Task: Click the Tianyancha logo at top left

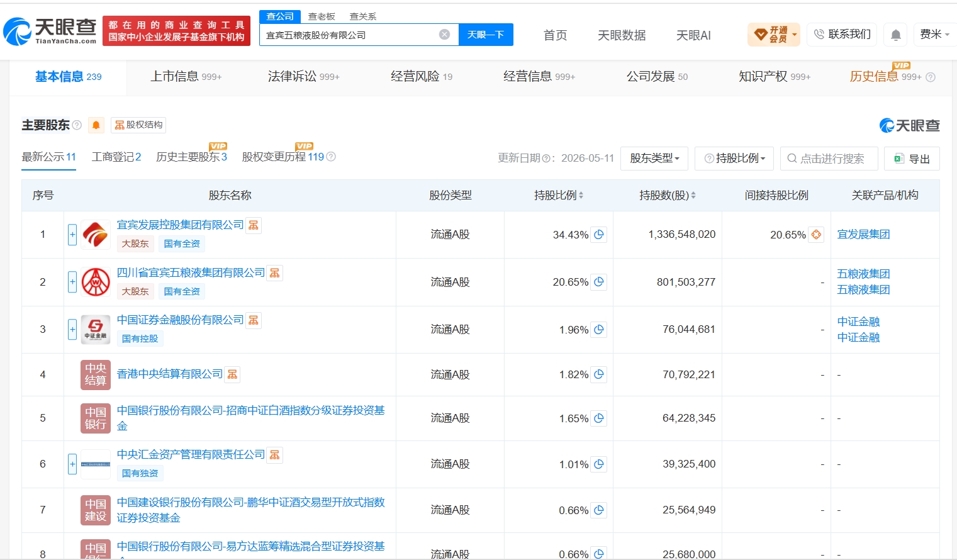Action: 50,31
